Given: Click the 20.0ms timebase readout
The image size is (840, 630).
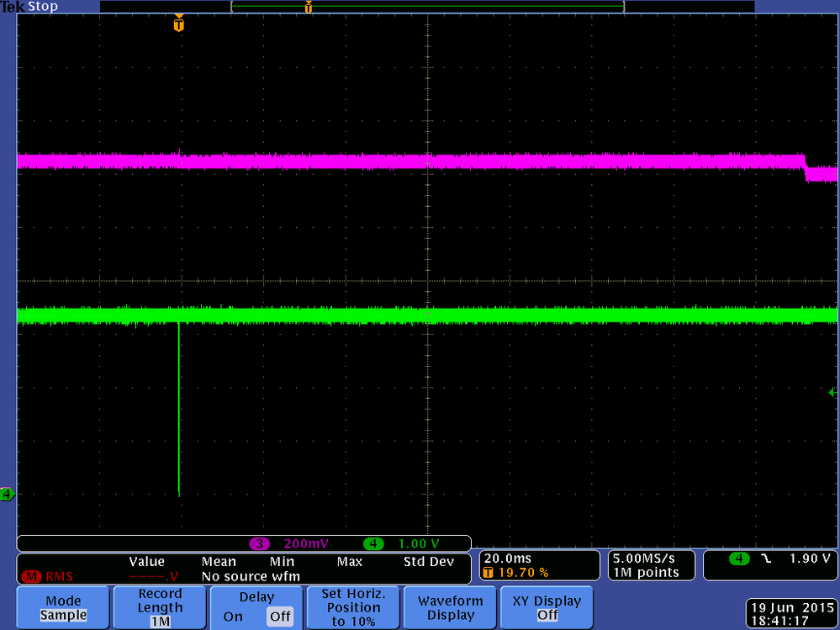Looking at the screenshot, I should click(507, 559).
